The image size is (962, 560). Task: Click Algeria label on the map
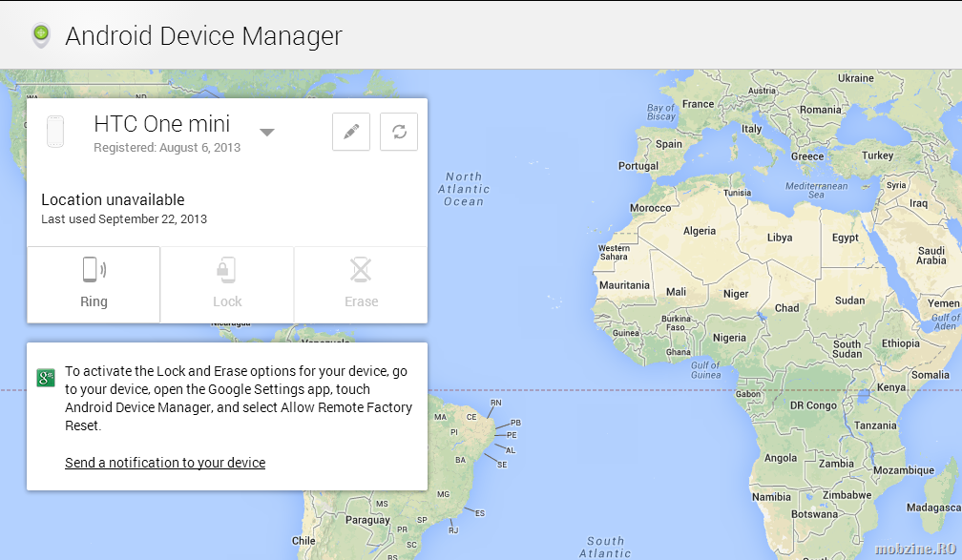[x=700, y=231]
